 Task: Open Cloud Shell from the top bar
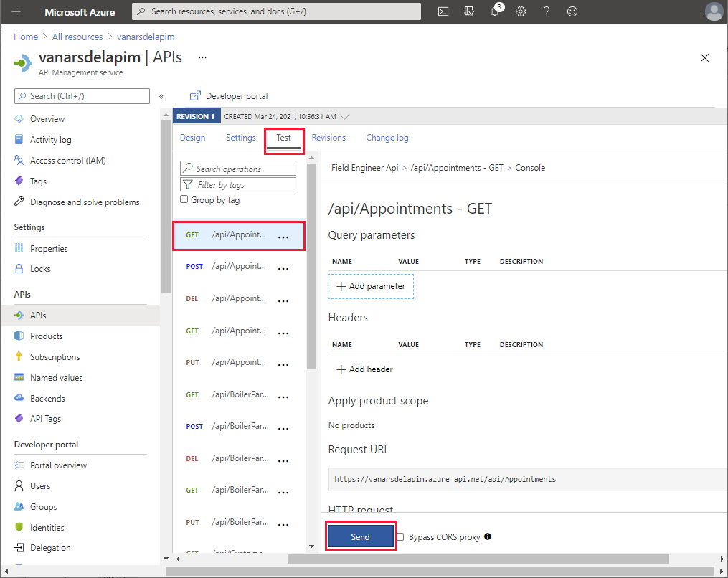(443, 11)
